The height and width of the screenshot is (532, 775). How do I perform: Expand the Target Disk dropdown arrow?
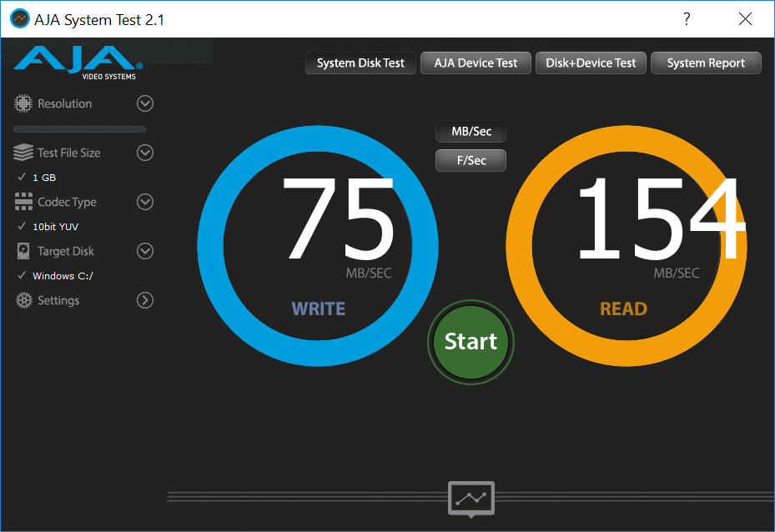[145, 251]
